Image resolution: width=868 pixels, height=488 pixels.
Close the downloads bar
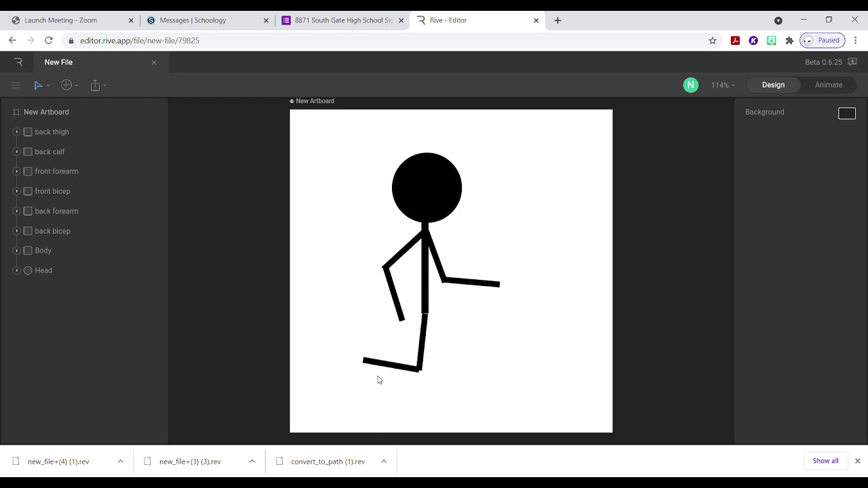(x=857, y=461)
